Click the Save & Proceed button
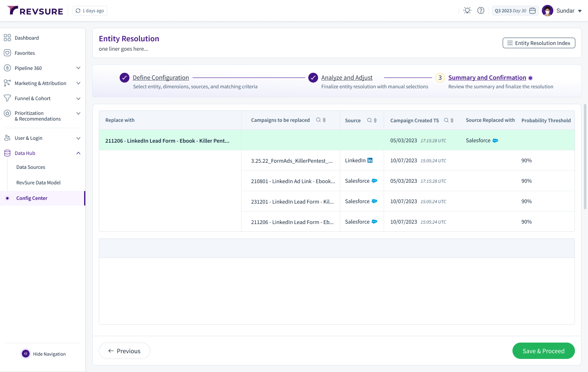Image resolution: width=588 pixels, height=372 pixels. (543, 351)
